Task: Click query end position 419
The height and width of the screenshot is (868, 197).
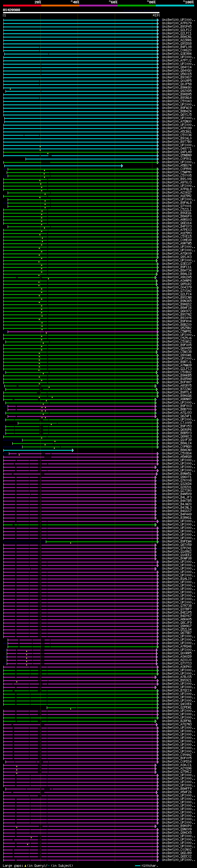Action: (155, 15)
